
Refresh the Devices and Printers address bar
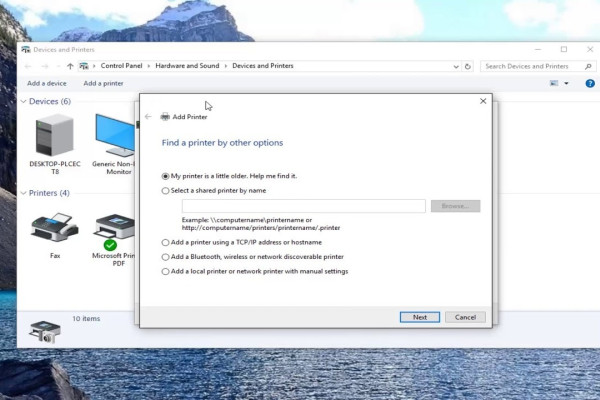click(468, 66)
